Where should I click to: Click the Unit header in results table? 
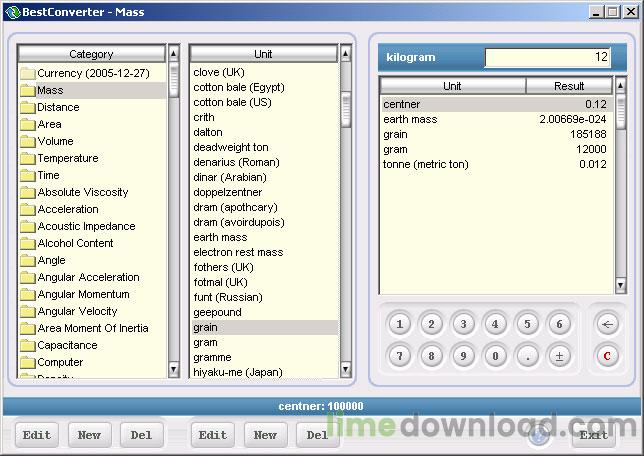click(x=452, y=86)
